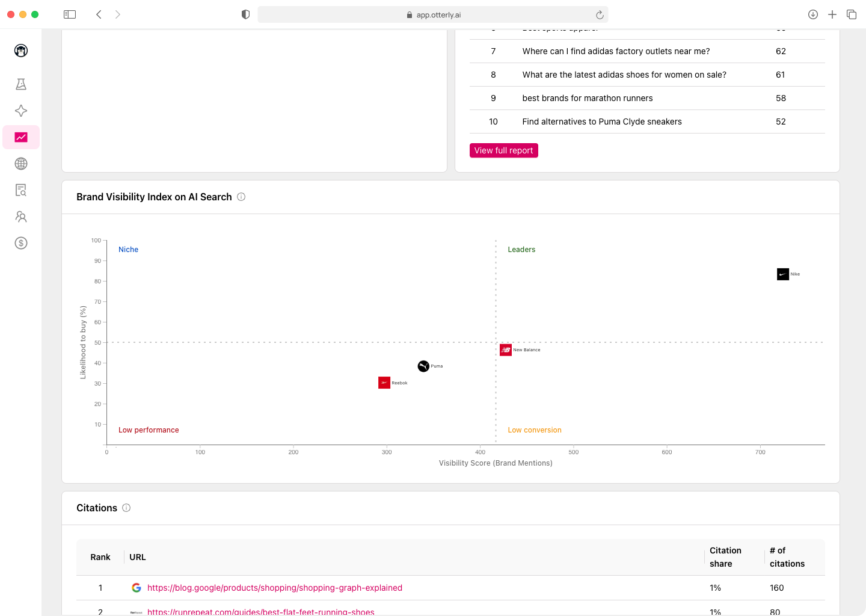Image resolution: width=866 pixels, height=616 pixels.
Task: Open the flask research icon in sidebar
Action: [x=21, y=84]
